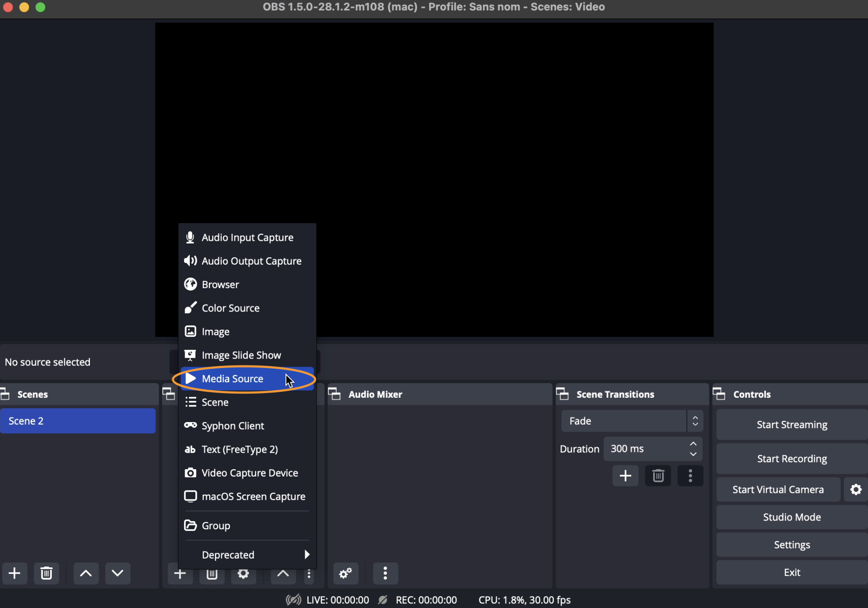The height and width of the screenshot is (608, 868).
Task: Open Audio Mixer three-dot menu
Action: click(x=385, y=573)
